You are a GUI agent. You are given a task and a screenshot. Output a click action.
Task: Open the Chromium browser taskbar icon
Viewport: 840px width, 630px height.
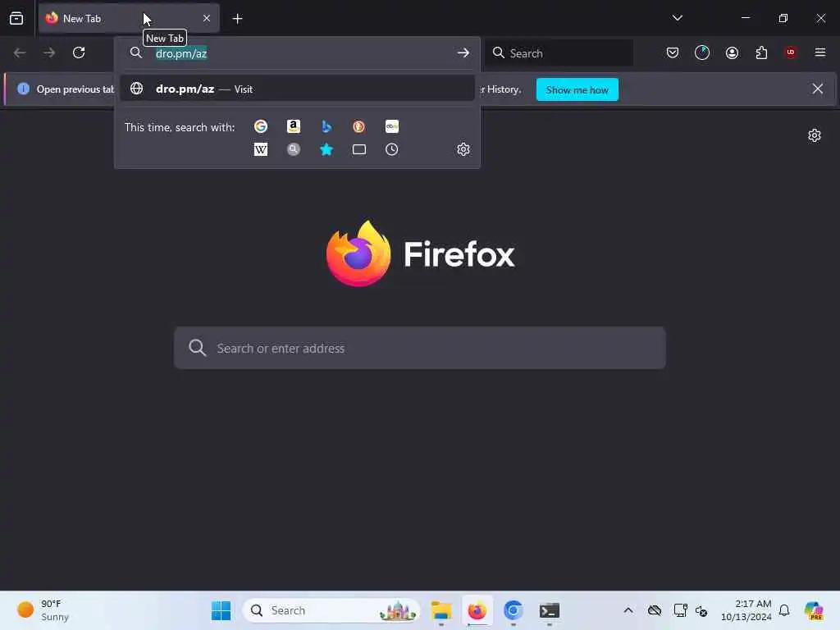(x=514, y=610)
